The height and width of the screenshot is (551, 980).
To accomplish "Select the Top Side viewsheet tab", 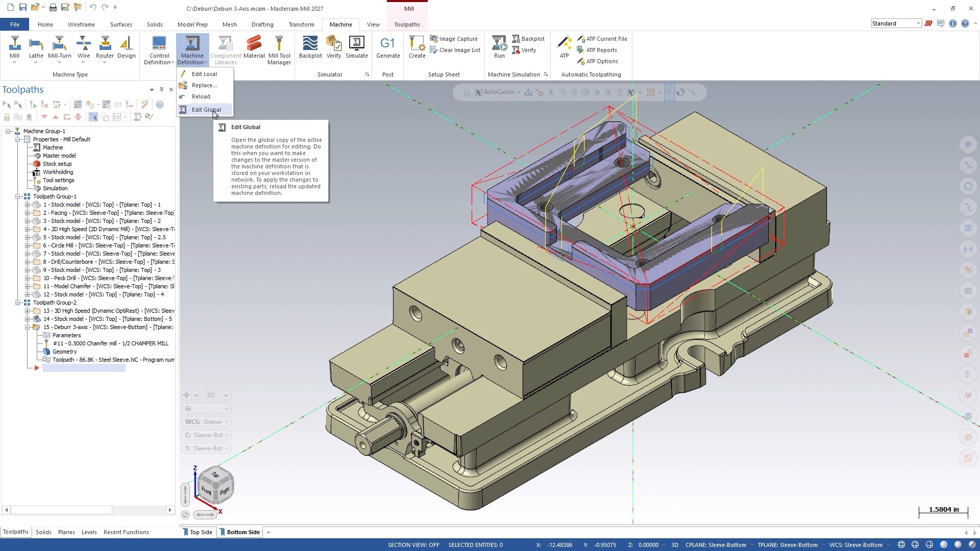I will click(x=198, y=532).
